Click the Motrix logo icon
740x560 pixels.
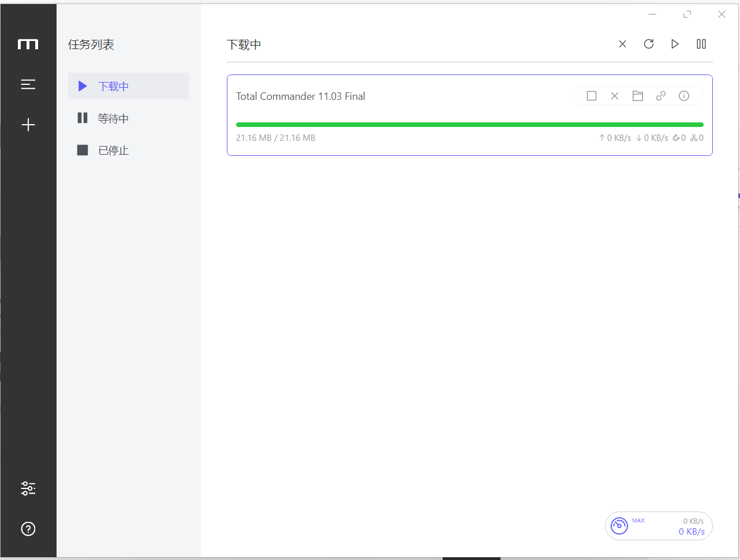coord(28,44)
